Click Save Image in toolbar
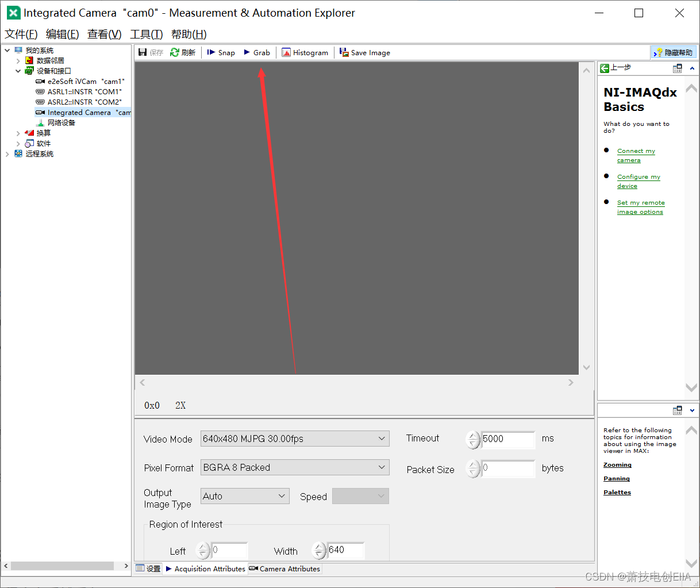The height and width of the screenshot is (588, 700). point(365,52)
